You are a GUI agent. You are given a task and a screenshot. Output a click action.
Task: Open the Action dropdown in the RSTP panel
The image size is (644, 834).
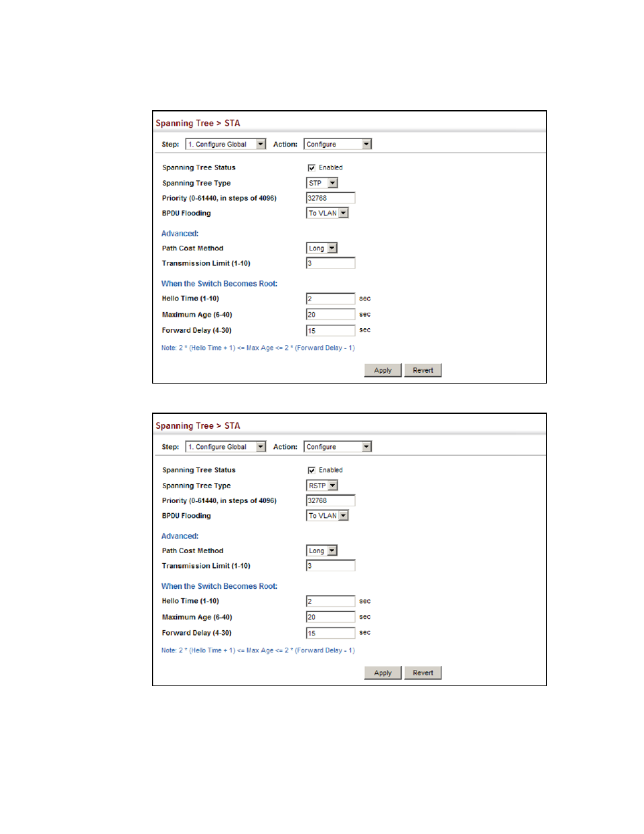coord(338,447)
